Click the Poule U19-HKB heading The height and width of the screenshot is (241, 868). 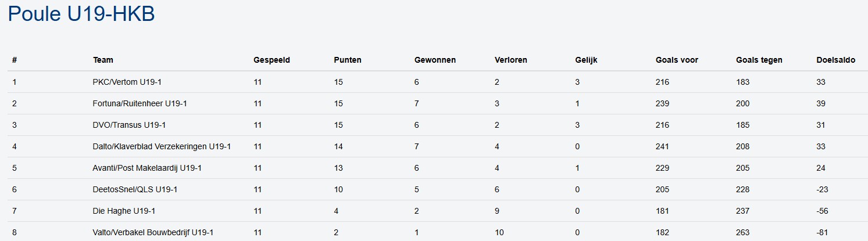point(81,15)
